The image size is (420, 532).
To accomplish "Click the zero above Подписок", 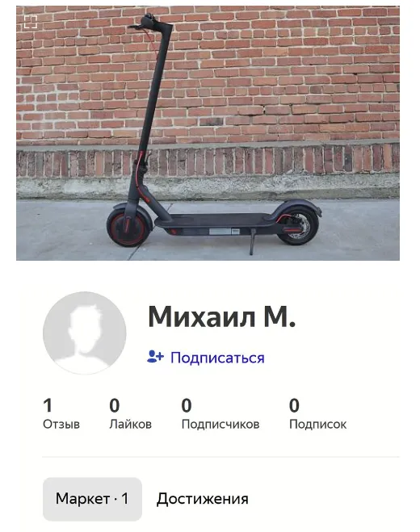I will coord(294,405).
